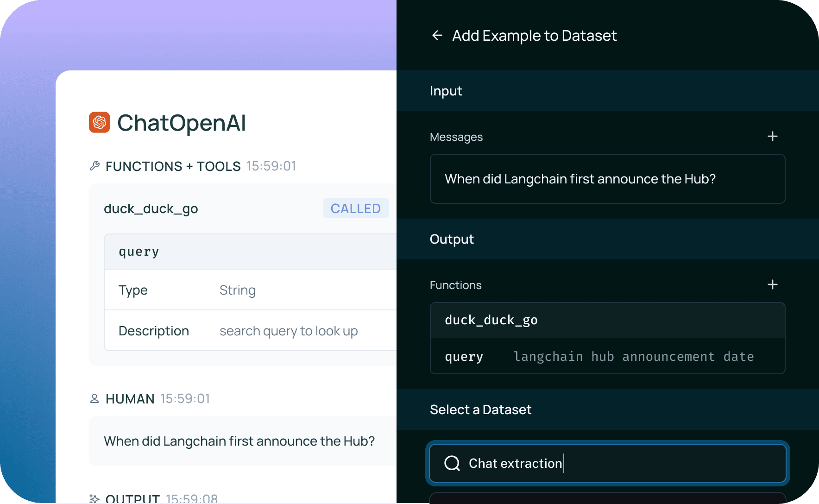Click the Select a Dataset section header
Screen dimensions: 819x504
tap(607, 409)
